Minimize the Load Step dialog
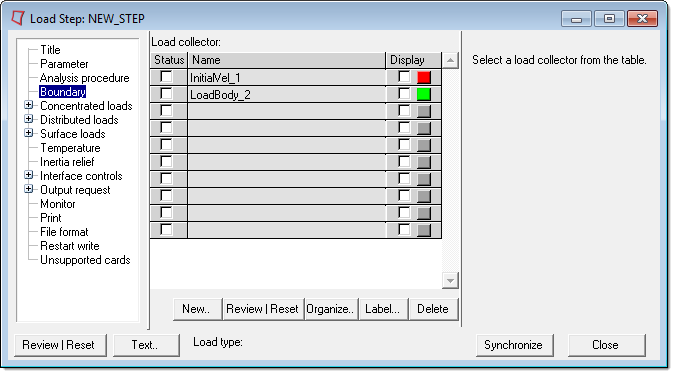The image size is (674, 374). point(576,19)
